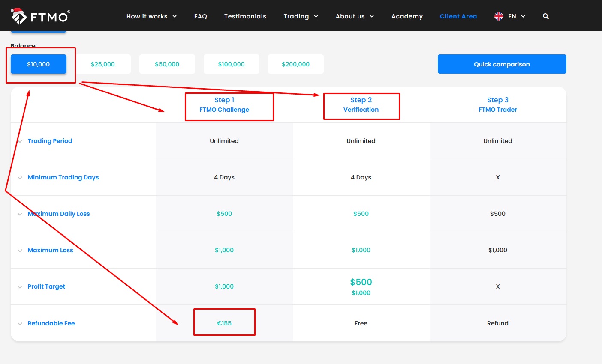Select the $25,000 balance option
602x364 pixels.
coord(103,64)
